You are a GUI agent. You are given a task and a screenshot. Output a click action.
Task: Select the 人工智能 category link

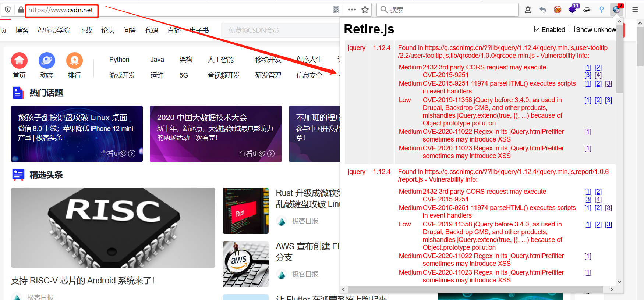[x=221, y=60]
